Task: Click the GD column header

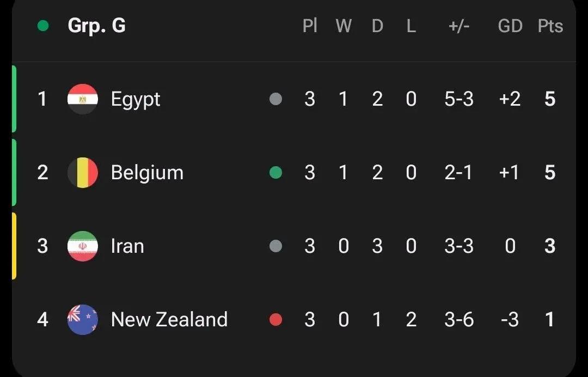Action: click(x=510, y=26)
